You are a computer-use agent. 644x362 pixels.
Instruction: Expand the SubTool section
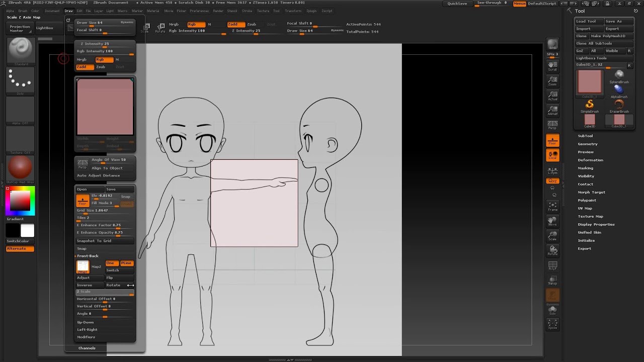pos(585,136)
